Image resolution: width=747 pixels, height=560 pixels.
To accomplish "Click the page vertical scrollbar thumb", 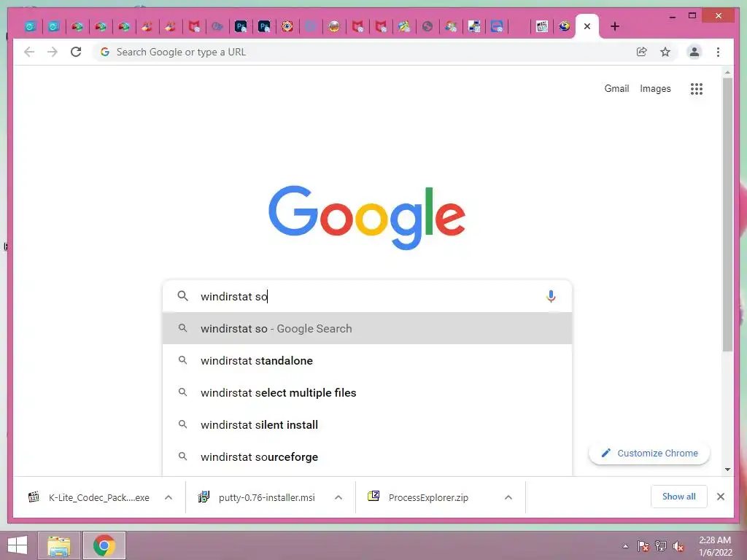I will [x=727, y=214].
